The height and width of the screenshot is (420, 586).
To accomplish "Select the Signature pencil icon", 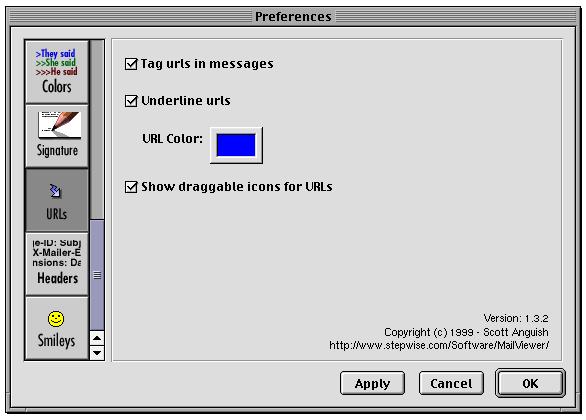I will click(x=60, y=125).
